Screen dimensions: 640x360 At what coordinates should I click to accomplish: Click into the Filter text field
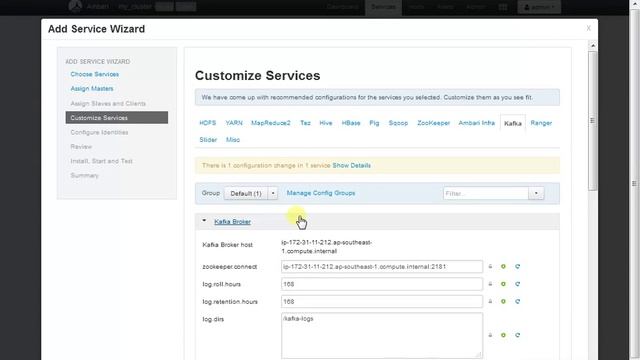pyautogui.click(x=486, y=193)
